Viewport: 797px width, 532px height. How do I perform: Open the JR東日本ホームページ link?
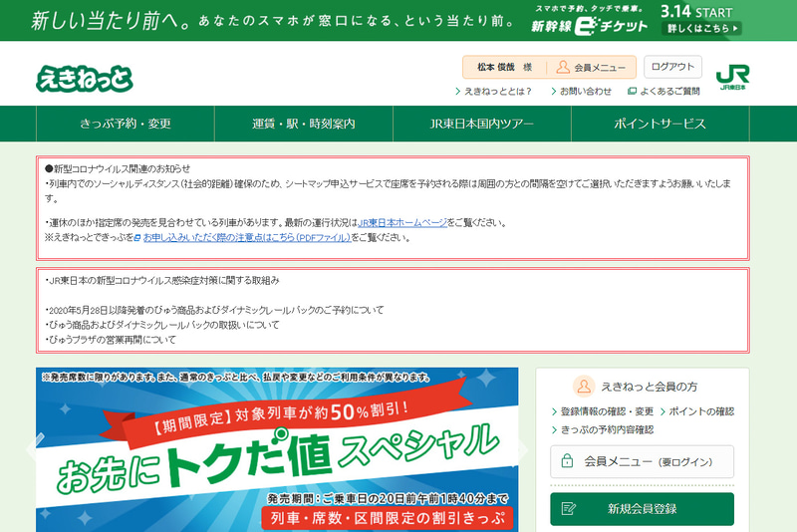(402, 223)
